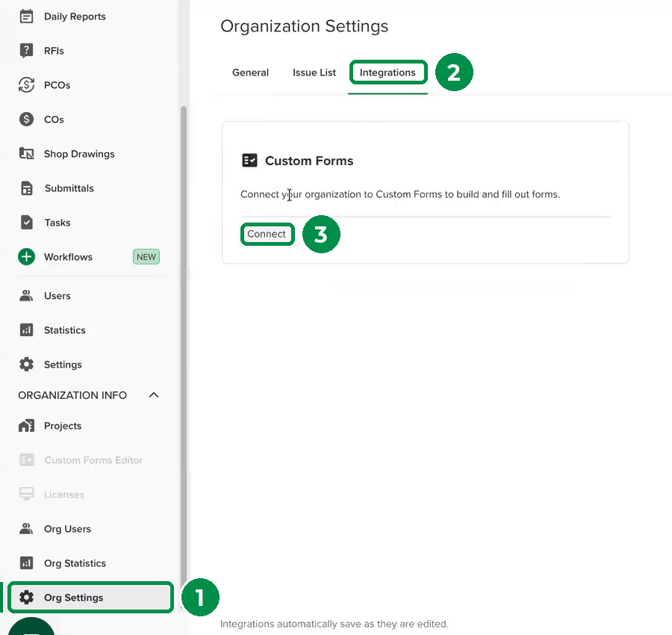Viewport: 672px width, 635px height.
Task: Open Org Settings label
Action: (74, 597)
